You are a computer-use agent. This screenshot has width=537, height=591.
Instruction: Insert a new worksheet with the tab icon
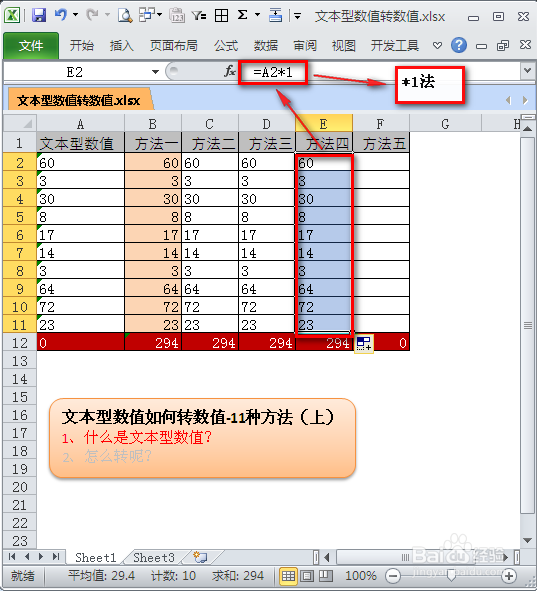(x=200, y=557)
